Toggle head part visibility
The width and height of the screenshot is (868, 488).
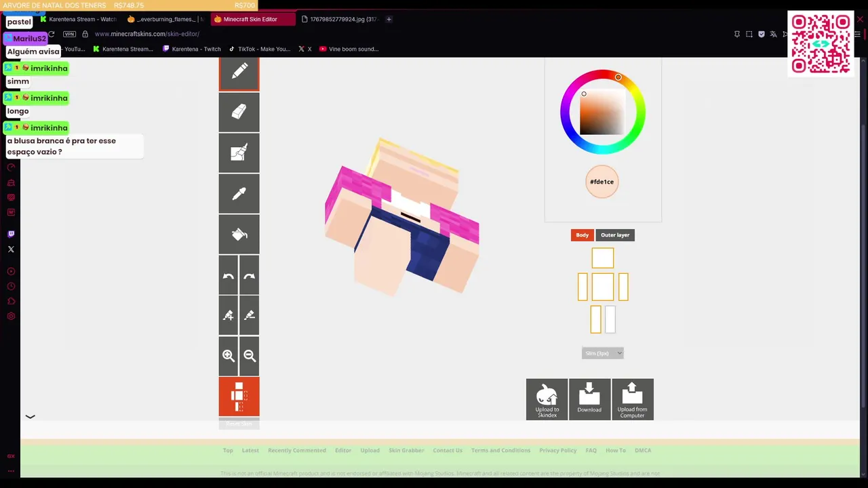click(x=603, y=258)
